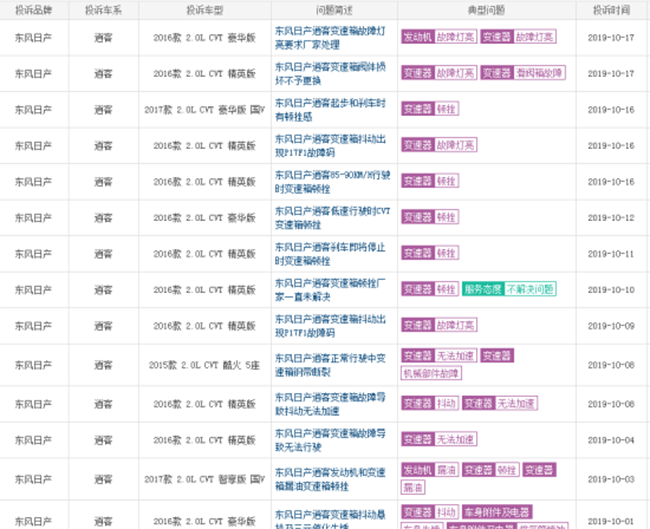The image size is (650, 529).
Task: Open the 变速箱故障导致抖动无法加速 complaint link
Action: click(330, 404)
